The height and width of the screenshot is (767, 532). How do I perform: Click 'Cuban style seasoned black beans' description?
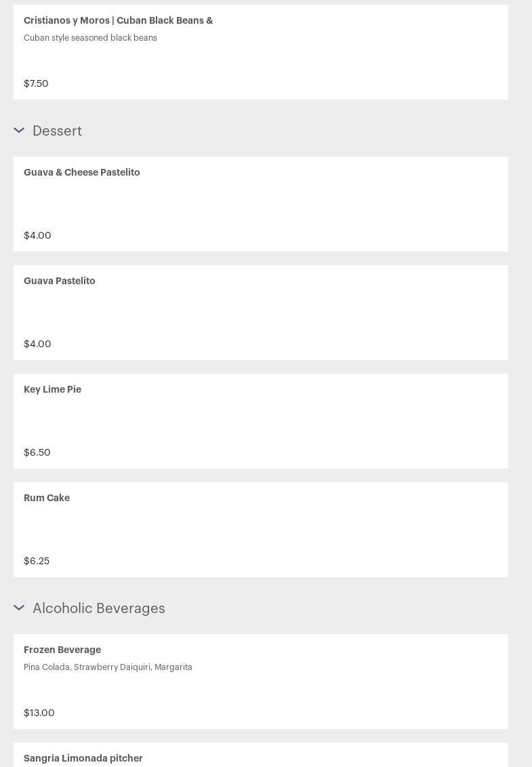coord(90,38)
